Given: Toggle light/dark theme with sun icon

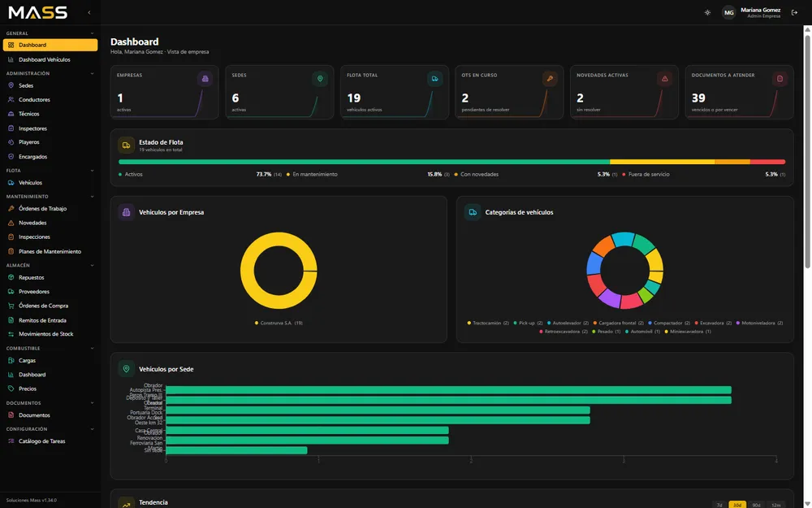Looking at the screenshot, I should coord(707,12).
